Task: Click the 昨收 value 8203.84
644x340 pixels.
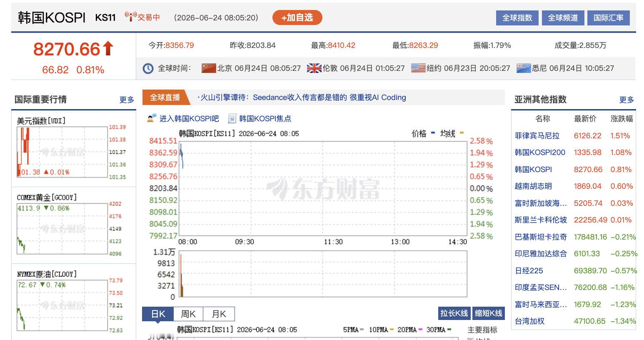Action: [261, 45]
